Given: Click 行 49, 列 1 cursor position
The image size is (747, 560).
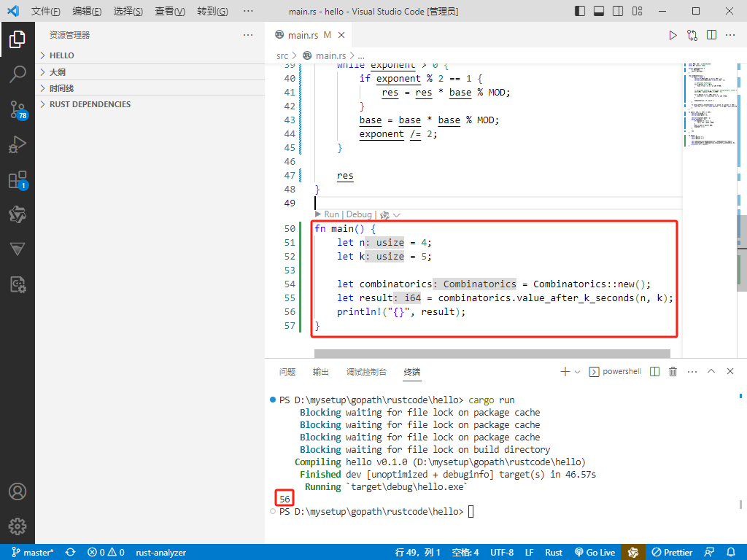Looking at the screenshot, I should (417, 553).
